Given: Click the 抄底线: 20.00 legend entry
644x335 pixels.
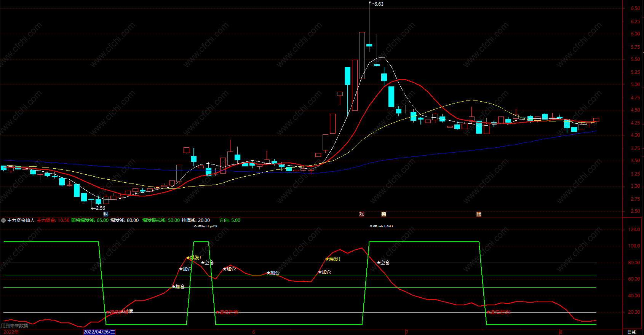Looking at the screenshot, I should pyautogui.click(x=196, y=220).
